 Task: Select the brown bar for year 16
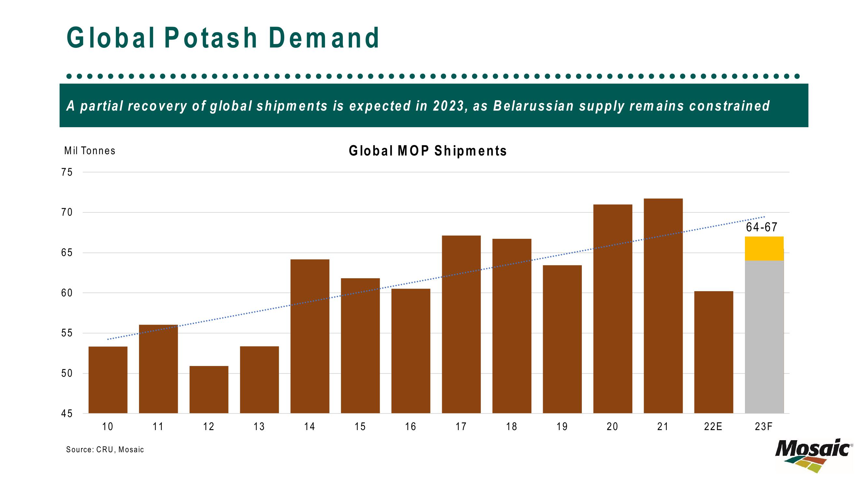tap(411, 351)
